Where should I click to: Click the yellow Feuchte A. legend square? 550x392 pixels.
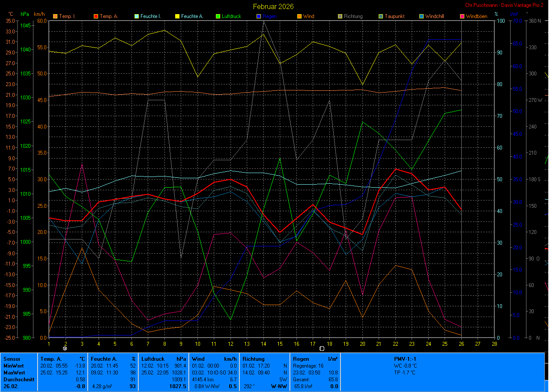click(x=177, y=16)
